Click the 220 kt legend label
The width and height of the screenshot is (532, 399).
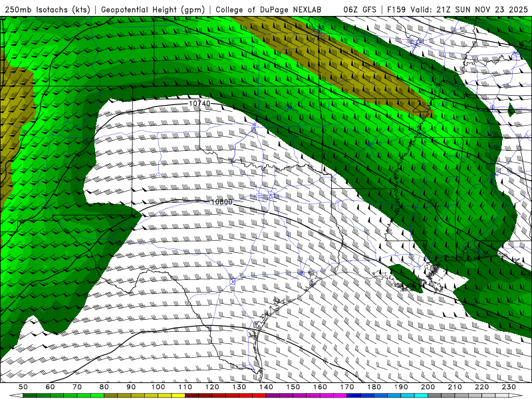(x=481, y=387)
